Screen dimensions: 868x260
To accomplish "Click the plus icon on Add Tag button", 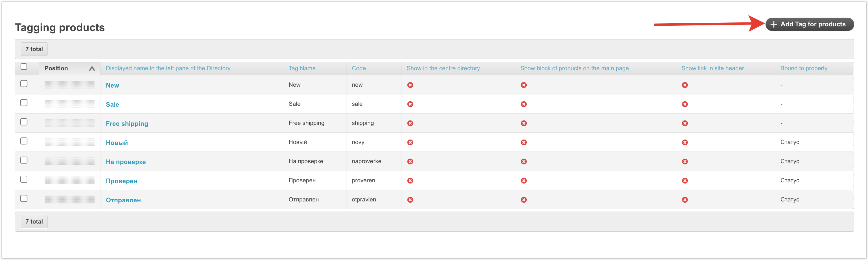I will (774, 24).
